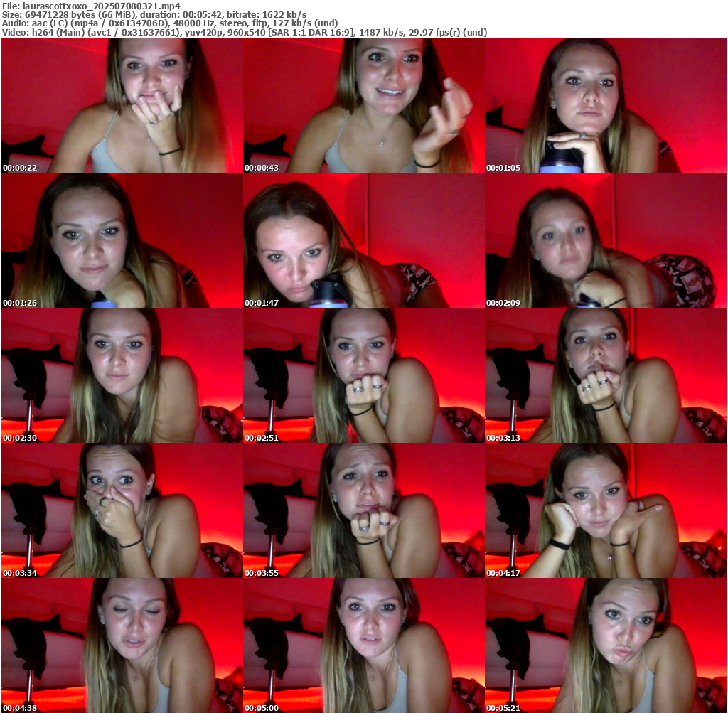
Task: Click the thumbnail timestamped 00:03:55
Action: tap(364, 510)
